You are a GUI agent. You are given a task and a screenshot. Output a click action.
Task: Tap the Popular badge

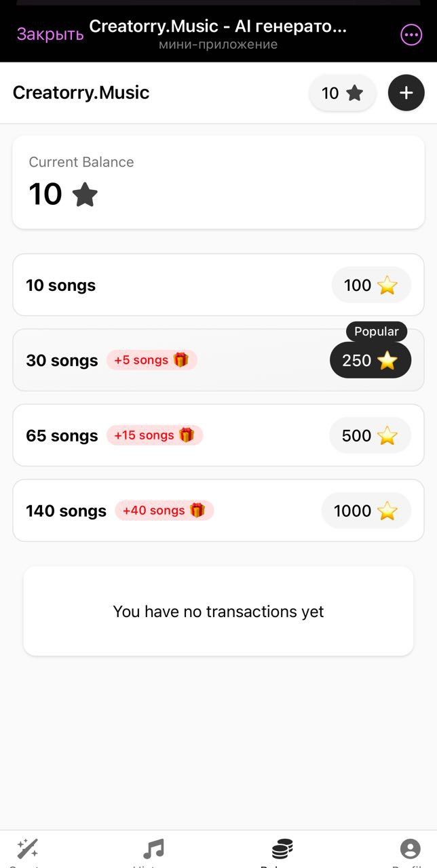(x=377, y=331)
